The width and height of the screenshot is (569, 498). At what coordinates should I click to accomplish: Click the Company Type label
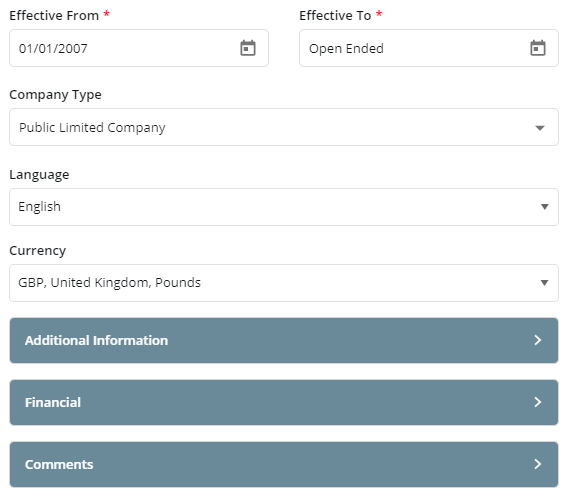(x=56, y=95)
